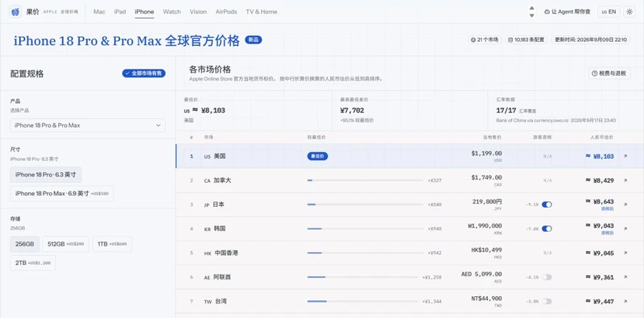
Task: Click the 17/17 exchange rate coverage value
Action: coord(506,110)
